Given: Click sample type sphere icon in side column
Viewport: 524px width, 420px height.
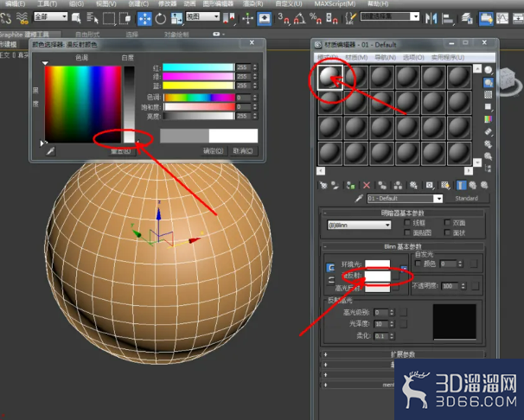Looking at the screenshot, I should pos(489,70).
